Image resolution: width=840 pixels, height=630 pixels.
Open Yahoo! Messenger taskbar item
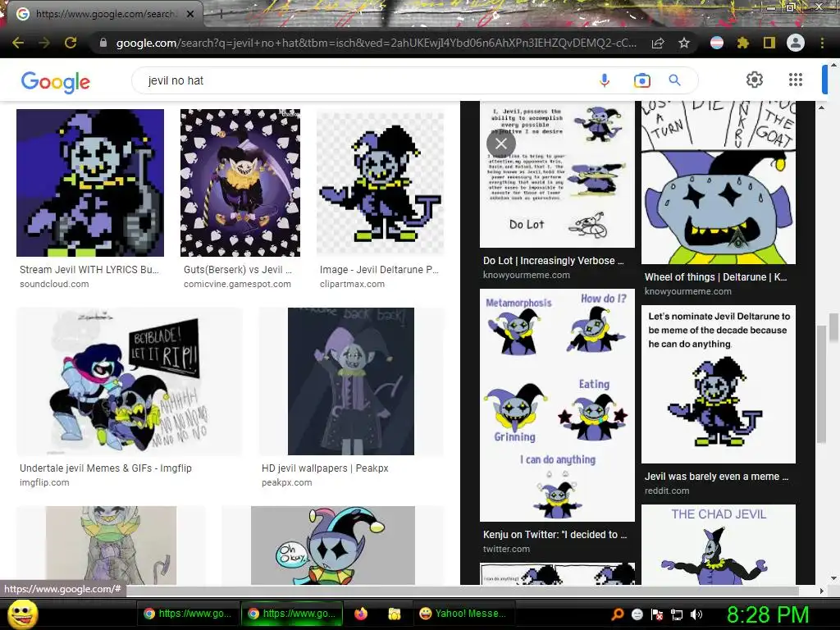point(463,614)
